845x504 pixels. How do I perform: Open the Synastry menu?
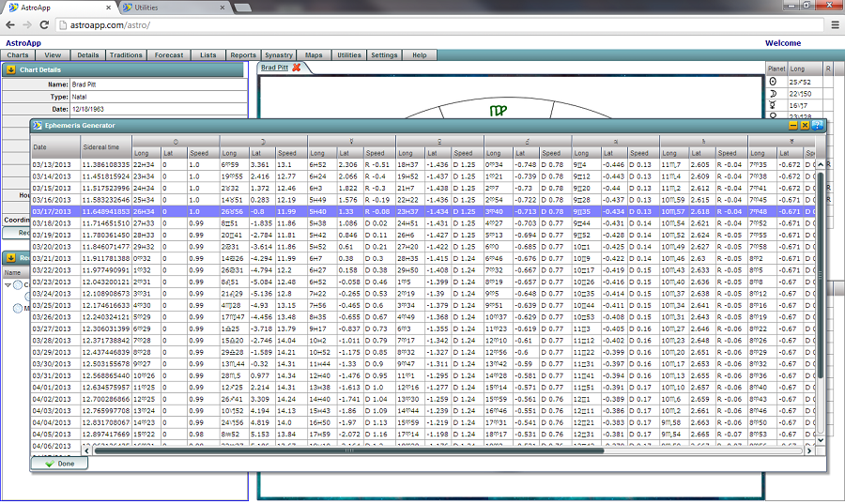pos(279,55)
